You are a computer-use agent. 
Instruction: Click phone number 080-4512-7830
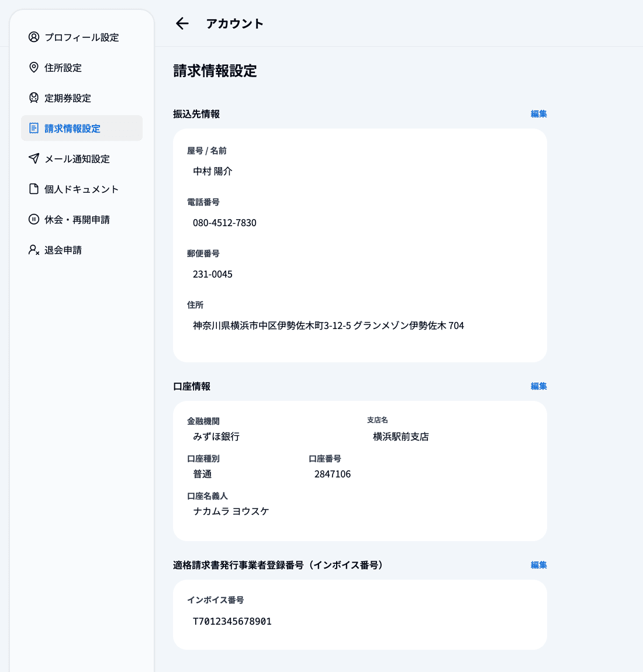[224, 223]
